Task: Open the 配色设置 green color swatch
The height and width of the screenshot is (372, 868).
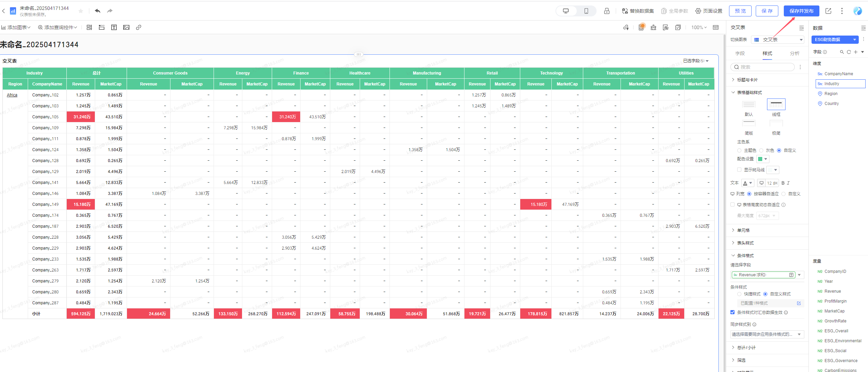Action: pos(763,159)
